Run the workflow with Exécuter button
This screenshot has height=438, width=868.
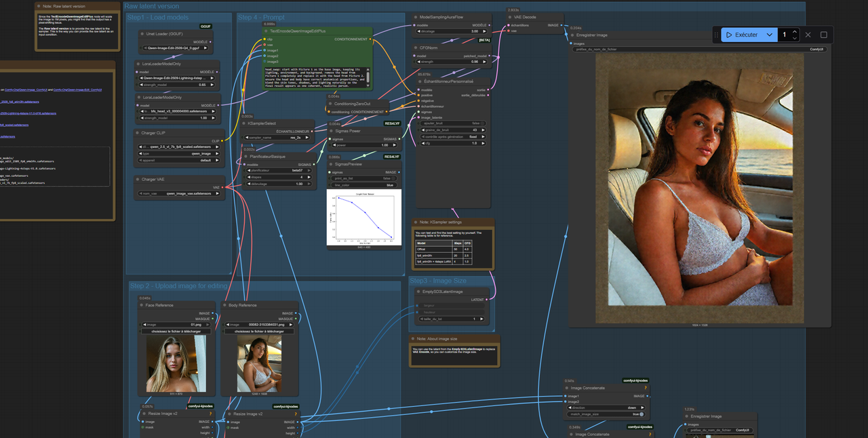point(741,35)
